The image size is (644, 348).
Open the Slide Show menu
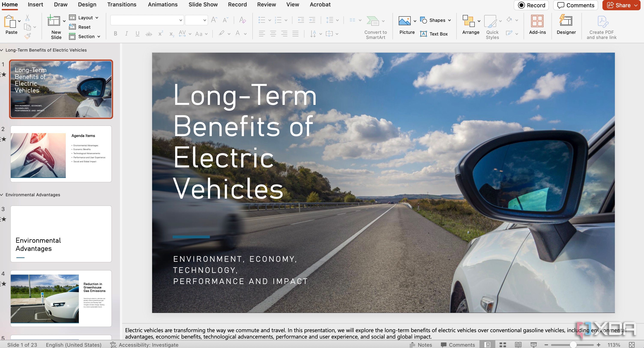(203, 4)
